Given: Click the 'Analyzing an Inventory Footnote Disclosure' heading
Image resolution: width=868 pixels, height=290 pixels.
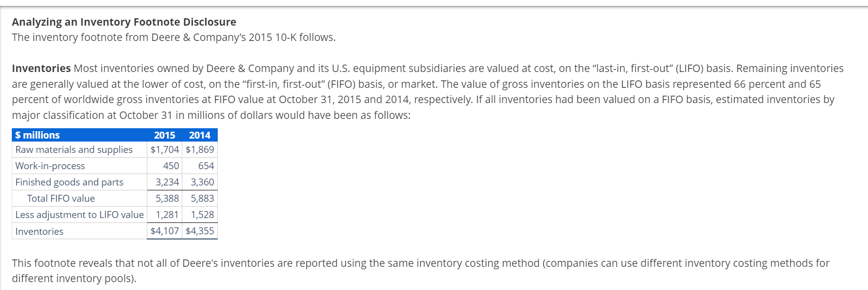Looking at the screenshot, I should tap(124, 22).
